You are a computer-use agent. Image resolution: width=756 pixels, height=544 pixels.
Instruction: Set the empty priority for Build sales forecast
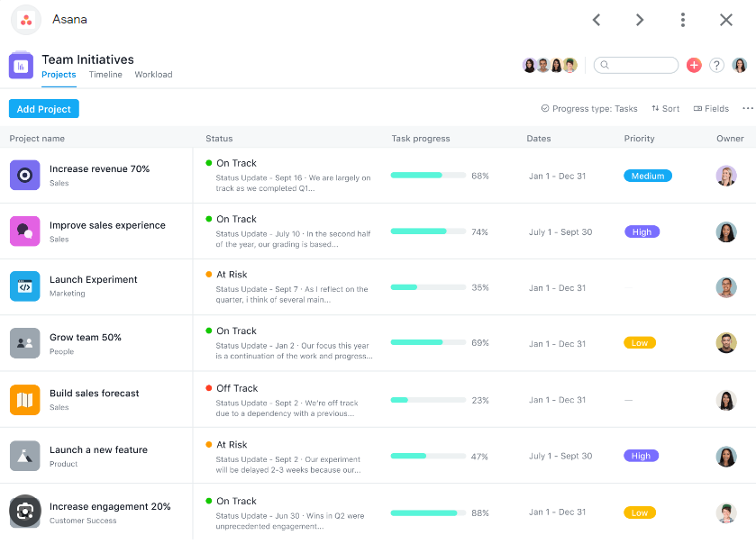pyautogui.click(x=628, y=400)
